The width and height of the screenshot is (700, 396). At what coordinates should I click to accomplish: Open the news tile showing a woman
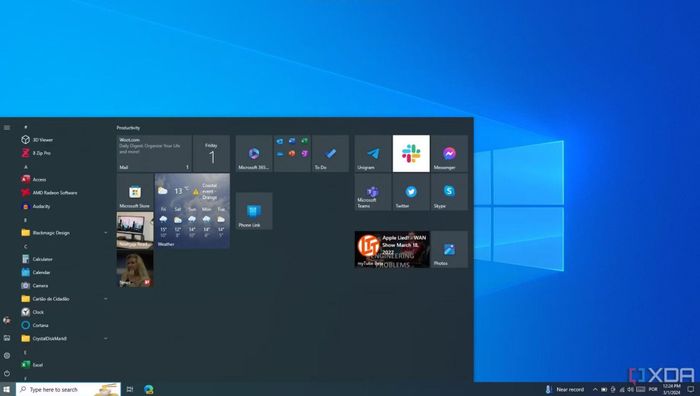(x=135, y=268)
